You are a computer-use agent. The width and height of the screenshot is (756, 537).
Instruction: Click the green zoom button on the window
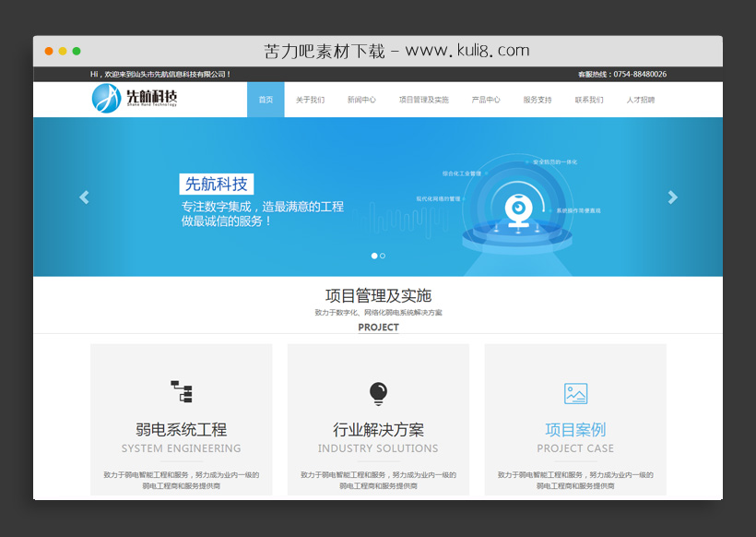77,53
